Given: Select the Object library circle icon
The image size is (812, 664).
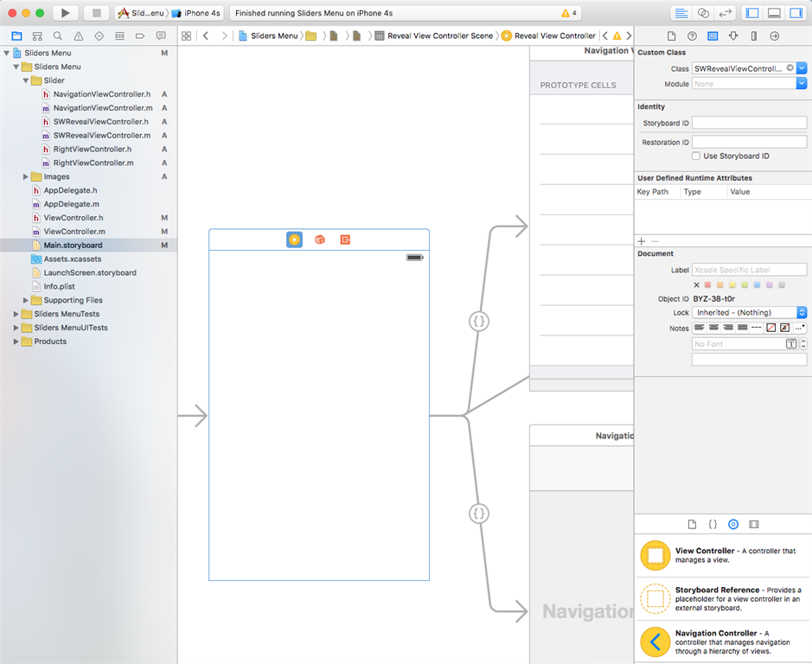Looking at the screenshot, I should click(x=732, y=524).
